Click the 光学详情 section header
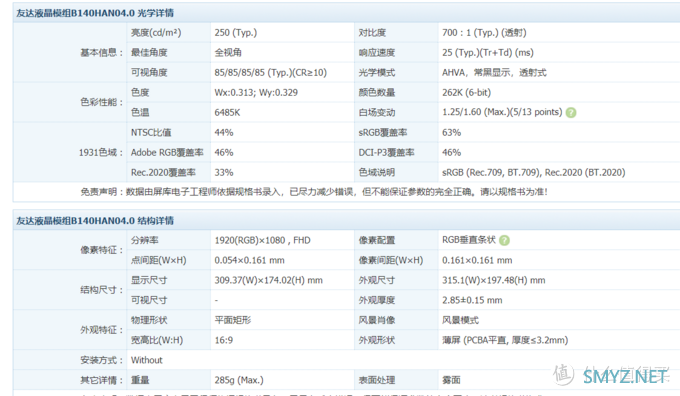Viewport: 680px width, 396px height. pos(95,13)
